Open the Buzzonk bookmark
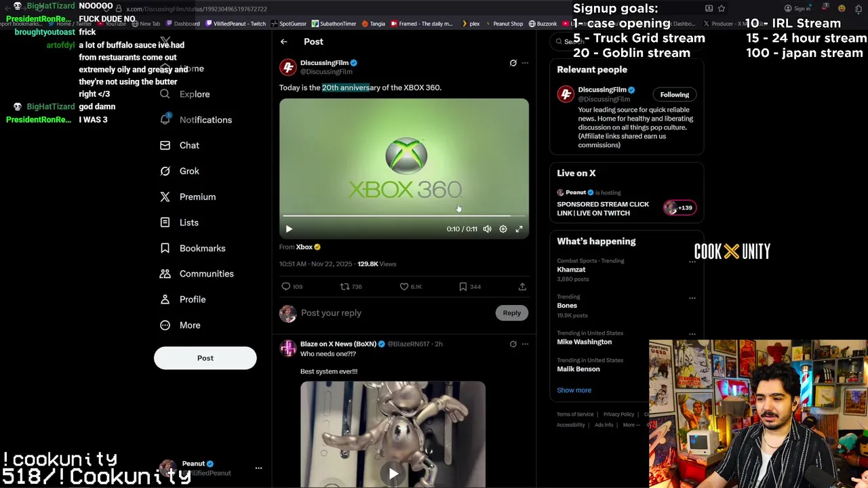Screen dimensions: 868x488 542,24
